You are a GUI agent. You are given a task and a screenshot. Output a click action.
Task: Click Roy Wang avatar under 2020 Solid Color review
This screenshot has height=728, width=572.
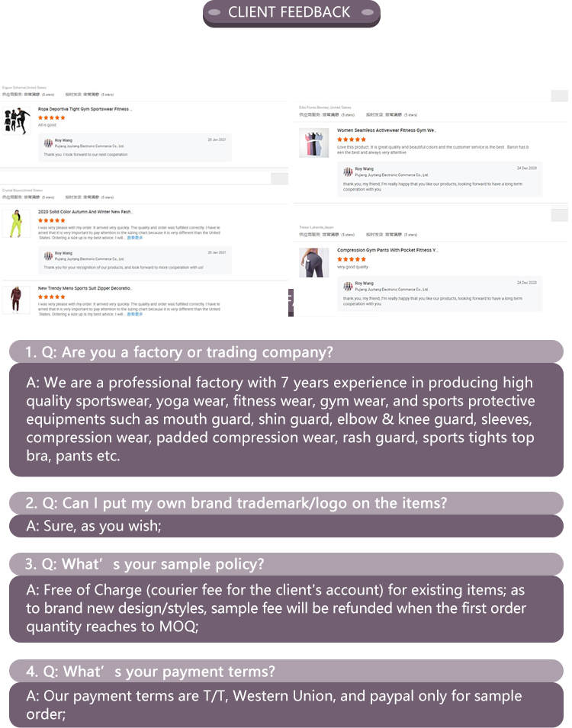pyautogui.click(x=48, y=256)
